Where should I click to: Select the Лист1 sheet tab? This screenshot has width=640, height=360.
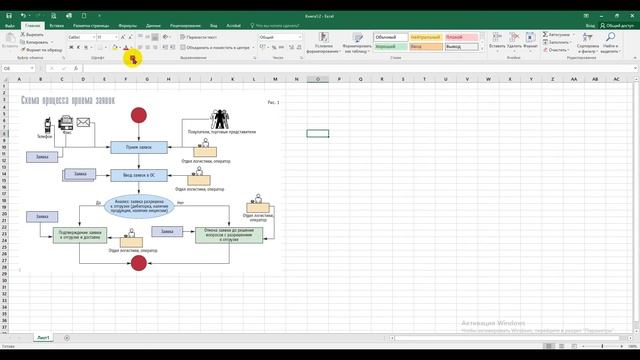click(x=43, y=338)
